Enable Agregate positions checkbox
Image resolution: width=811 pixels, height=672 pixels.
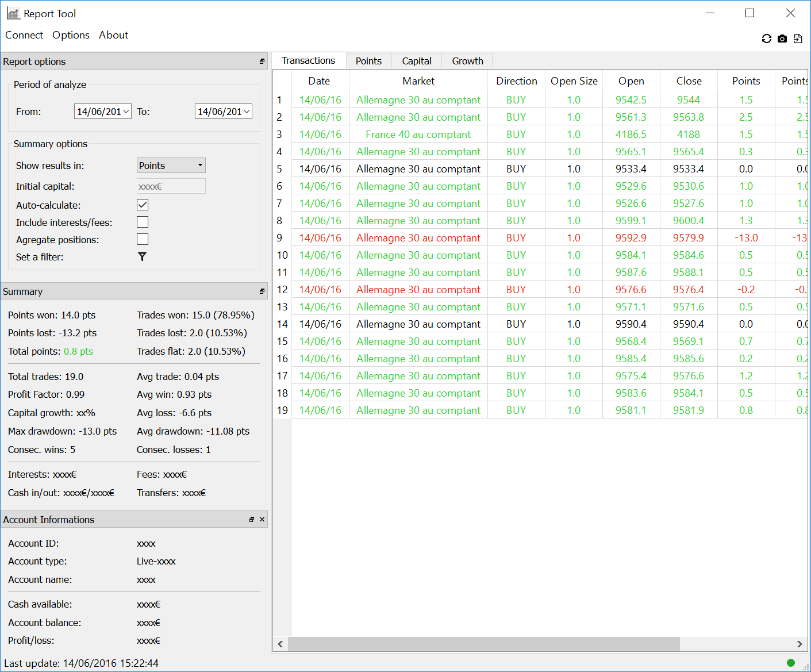(143, 239)
